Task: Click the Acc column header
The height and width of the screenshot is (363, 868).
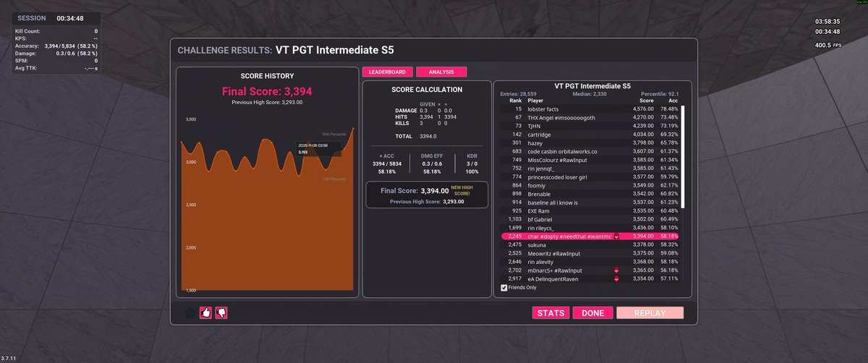Action: pos(673,101)
